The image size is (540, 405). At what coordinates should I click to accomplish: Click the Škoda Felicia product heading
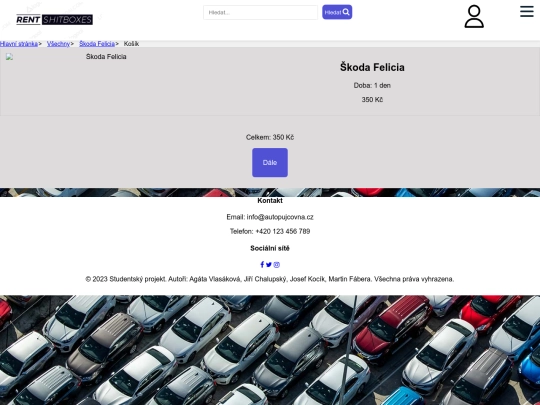click(372, 67)
